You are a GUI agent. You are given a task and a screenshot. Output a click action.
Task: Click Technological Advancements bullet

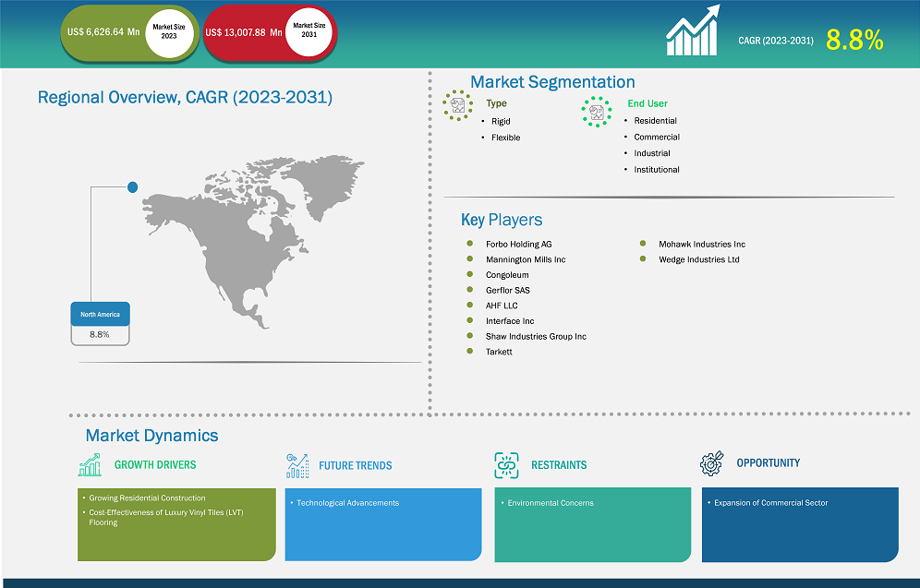pyautogui.click(x=347, y=503)
